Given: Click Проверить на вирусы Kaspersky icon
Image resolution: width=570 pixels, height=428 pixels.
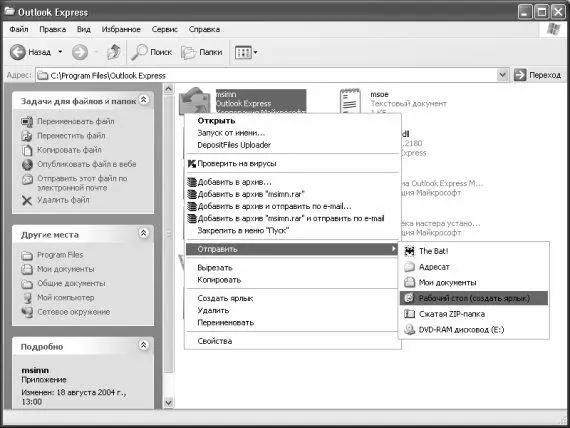Looking at the screenshot, I should click(192, 164).
